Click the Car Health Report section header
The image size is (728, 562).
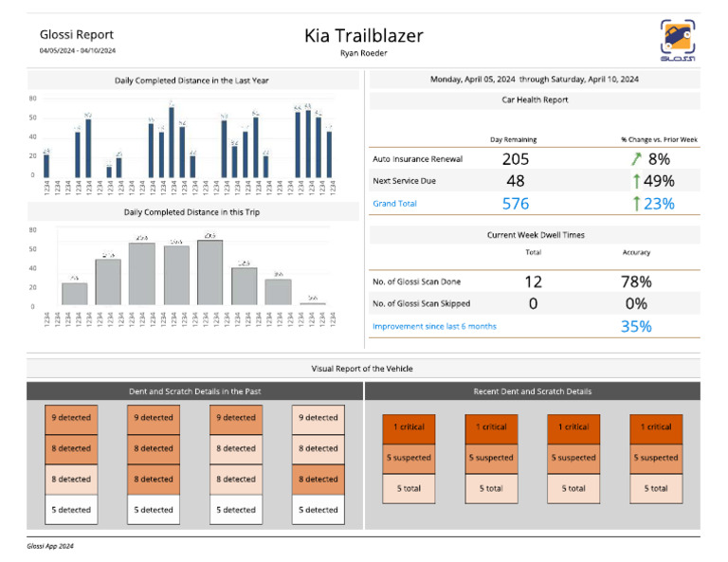pos(535,100)
